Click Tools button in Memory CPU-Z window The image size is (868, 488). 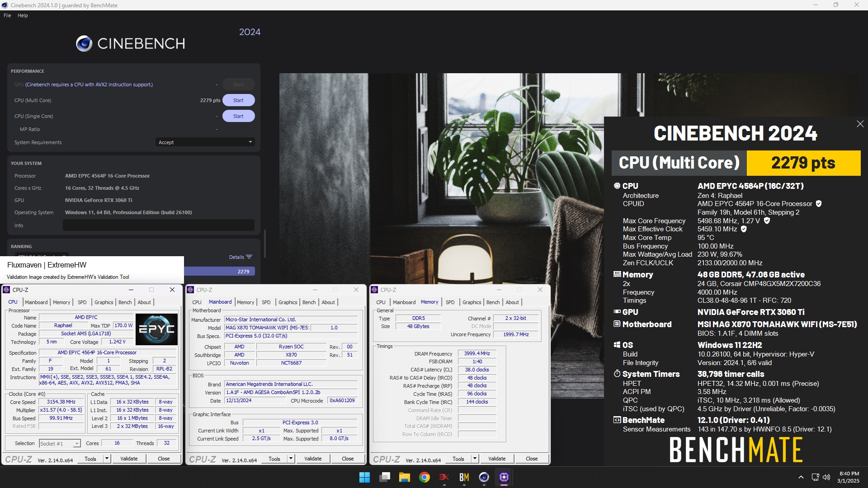[458, 459]
